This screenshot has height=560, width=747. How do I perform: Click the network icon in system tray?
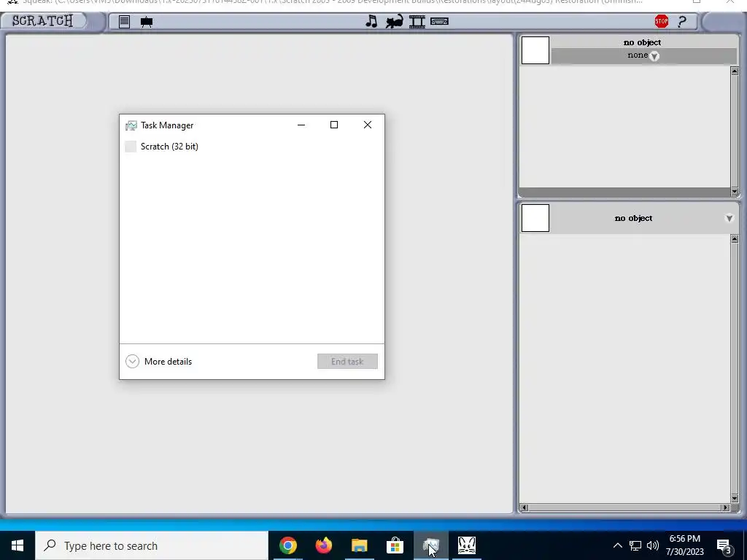635,545
